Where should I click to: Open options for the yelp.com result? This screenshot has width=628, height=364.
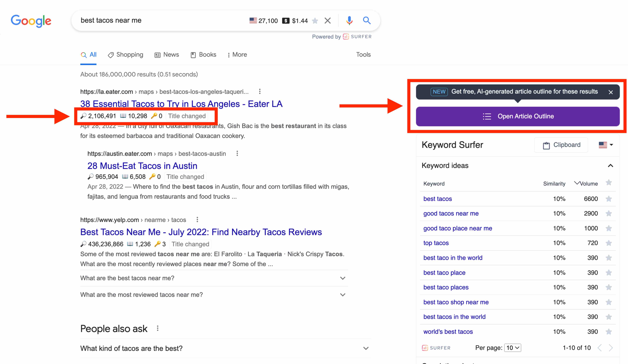click(x=197, y=219)
